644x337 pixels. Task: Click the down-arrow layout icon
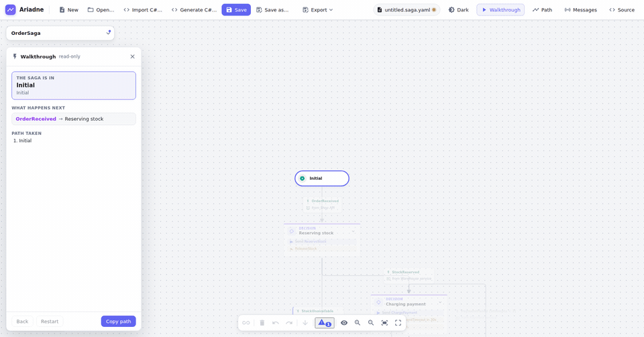coord(305,323)
